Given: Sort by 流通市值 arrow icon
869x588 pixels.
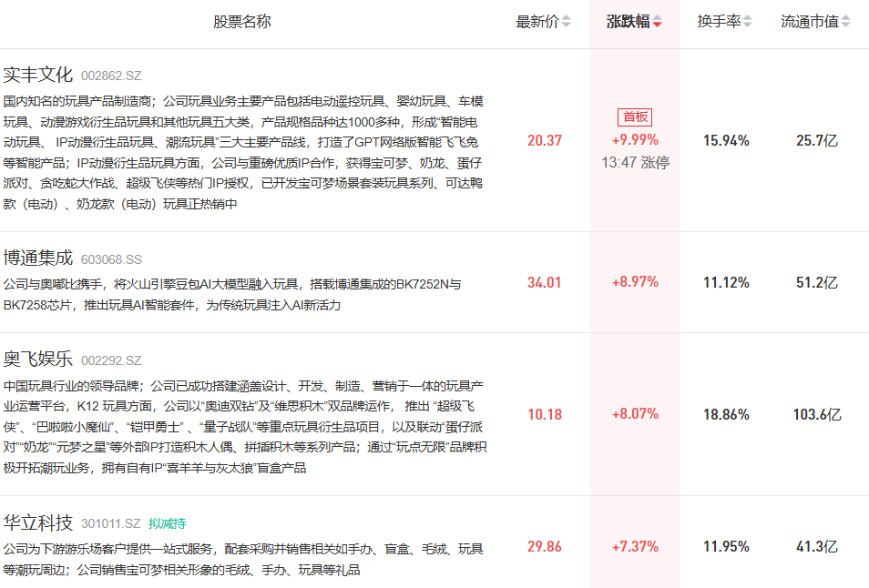Looking at the screenshot, I should [x=845, y=22].
